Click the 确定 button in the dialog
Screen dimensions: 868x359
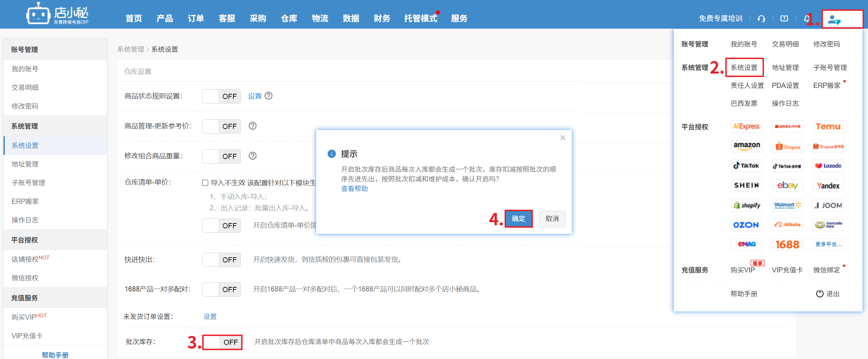click(518, 219)
